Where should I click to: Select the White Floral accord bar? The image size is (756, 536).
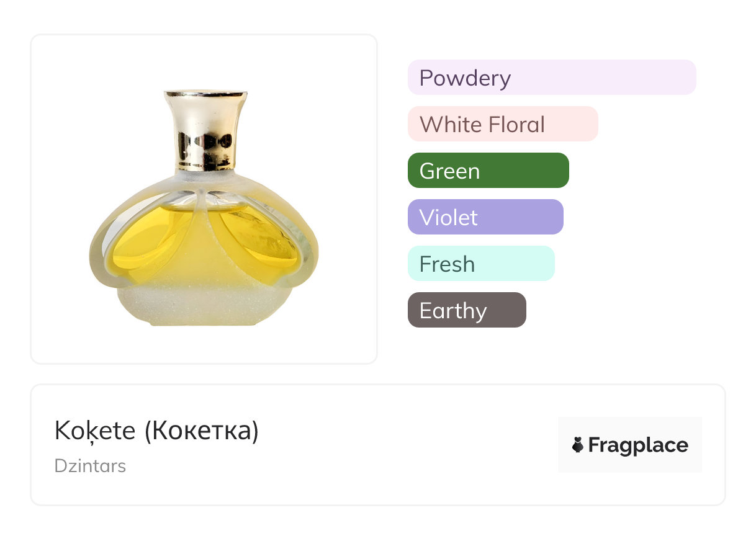pyautogui.click(x=502, y=124)
